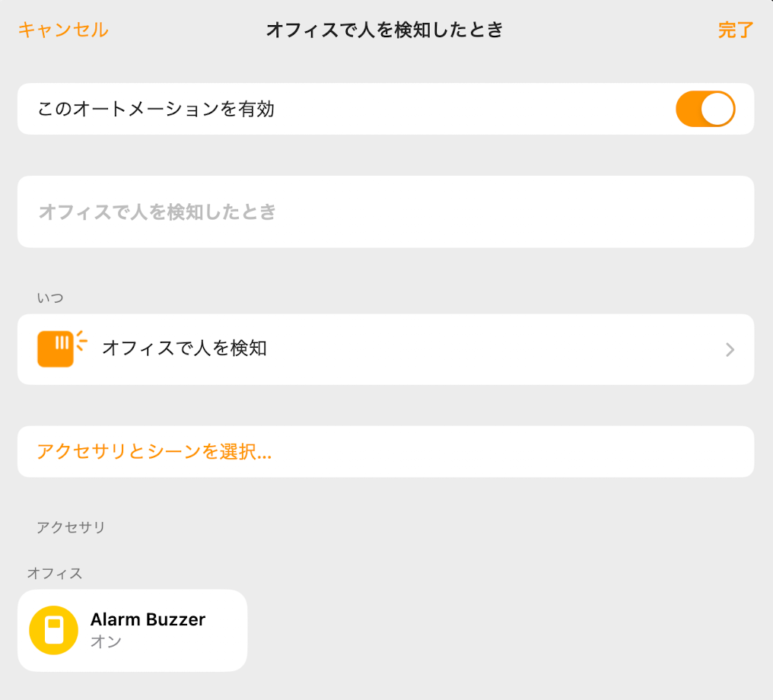Disable the このオートメーションを有効 toggle
This screenshot has height=700, width=773.
coord(705,109)
